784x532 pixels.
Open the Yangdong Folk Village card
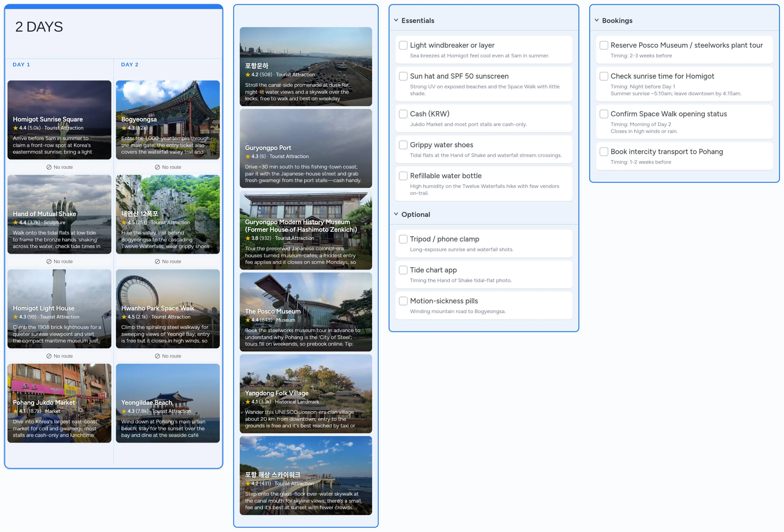tap(306, 394)
